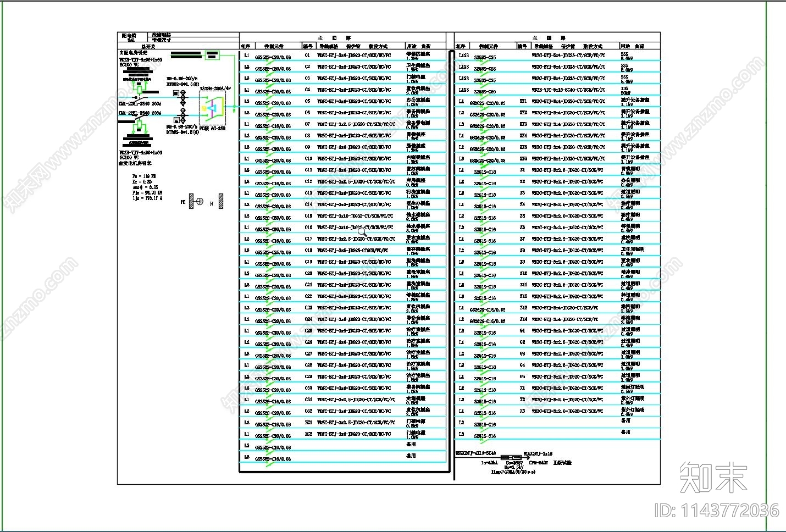The height and width of the screenshot is (532, 786).
Task: Click circuit number 'C17' cell
Action: point(309,239)
